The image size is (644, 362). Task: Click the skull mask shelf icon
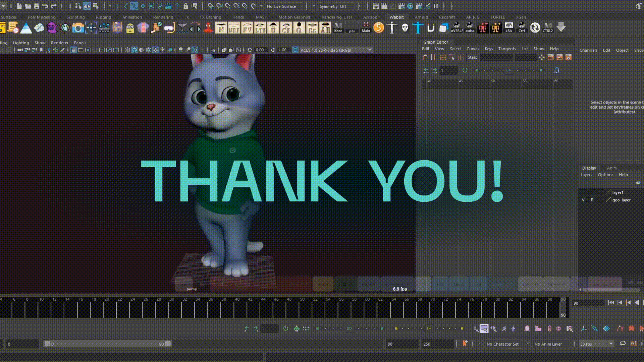click(405, 28)
